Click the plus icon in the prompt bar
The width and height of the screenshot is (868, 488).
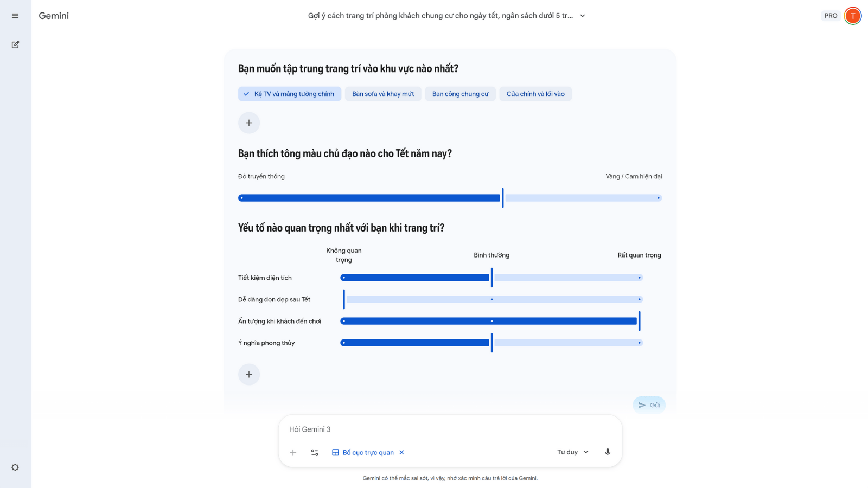[293, 452]
